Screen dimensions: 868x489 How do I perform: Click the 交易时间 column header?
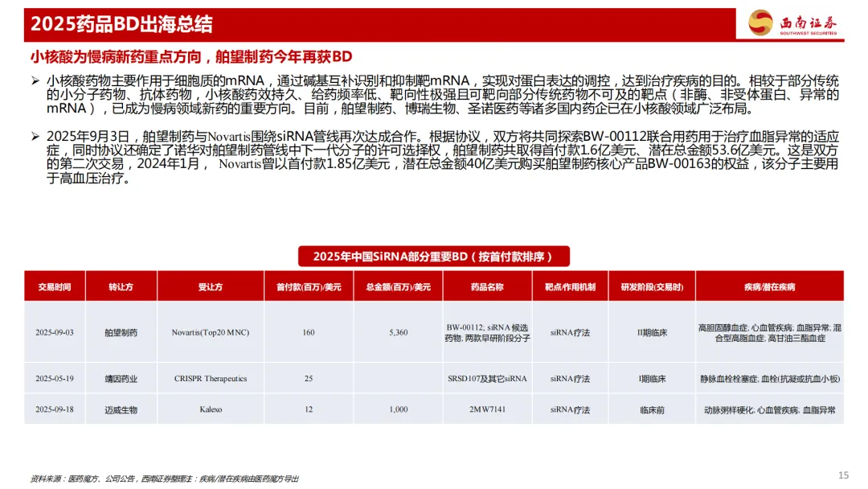click(x=55, y=286)
